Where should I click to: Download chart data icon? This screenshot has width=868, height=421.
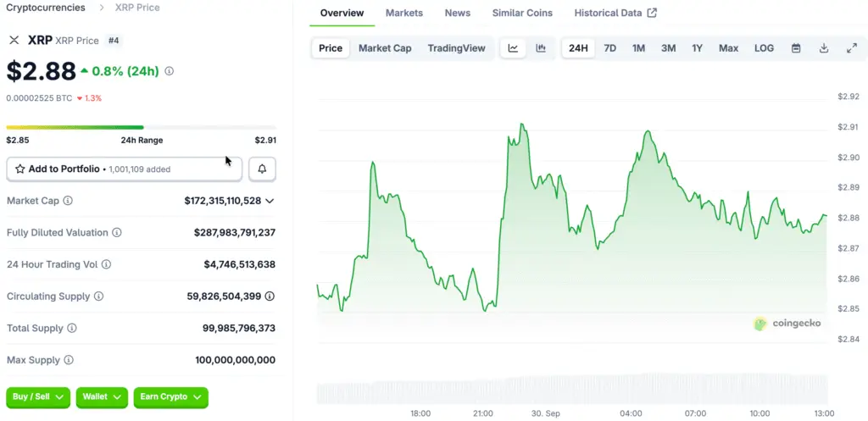click(x=824, y=48)
